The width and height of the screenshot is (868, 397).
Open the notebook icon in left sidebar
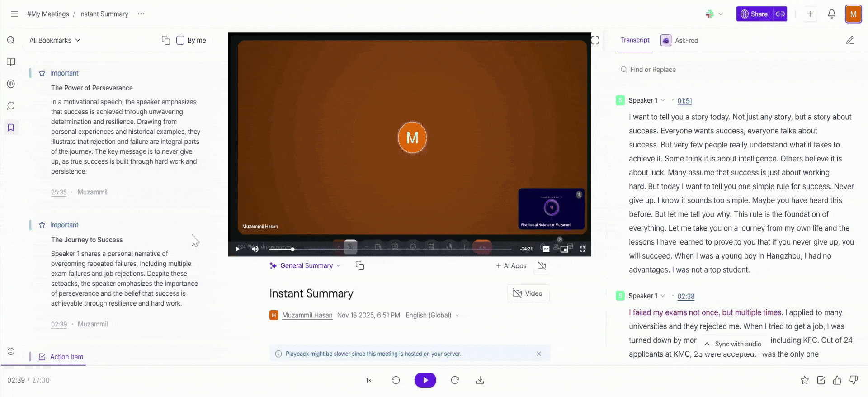tap(11, 62)
